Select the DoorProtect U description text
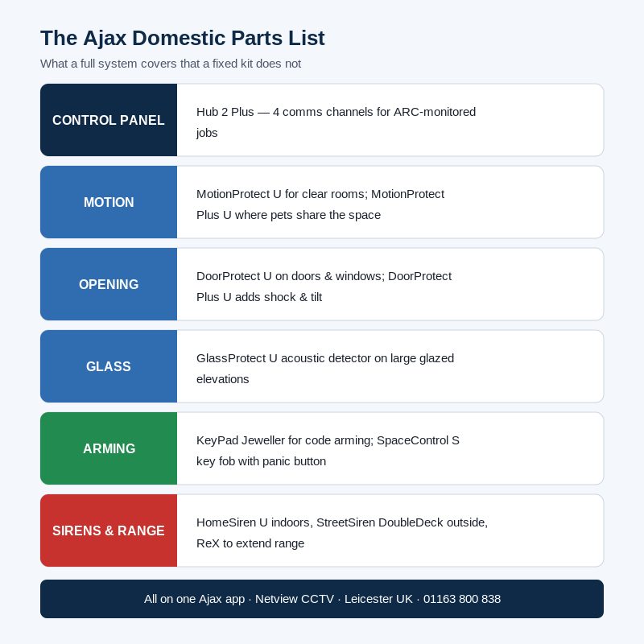Image resolution: width=644 pixels, height=644 pixels. (x=324, y=287)
